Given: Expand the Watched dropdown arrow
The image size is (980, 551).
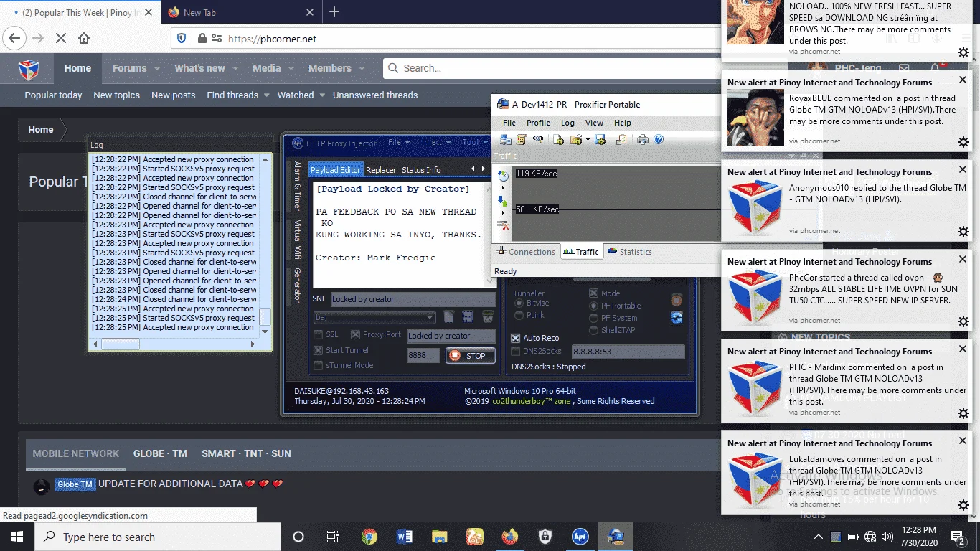Looking at the screenshot, I should click(x=322, y=95).
